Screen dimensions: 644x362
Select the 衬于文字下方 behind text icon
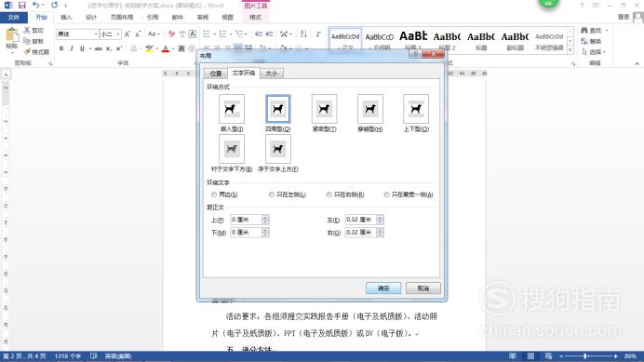click(x=232, y=149)
